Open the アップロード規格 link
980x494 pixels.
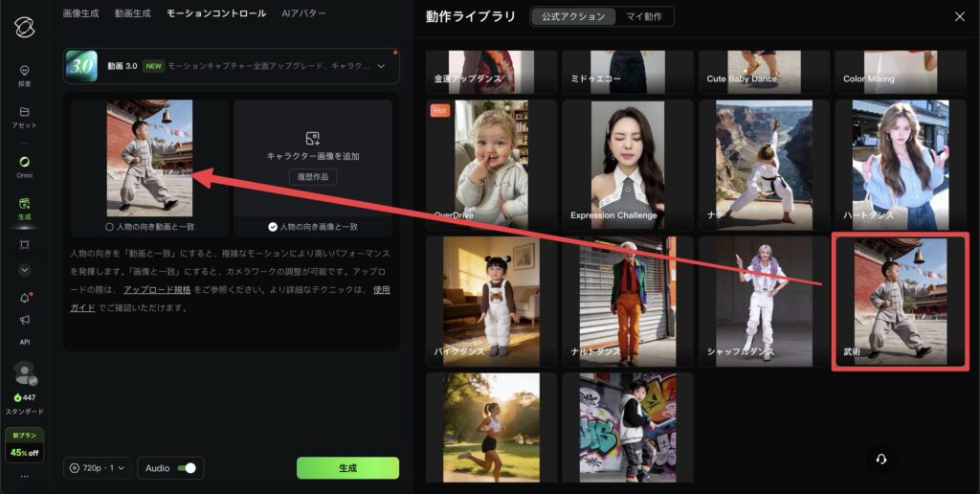click(157, 290)
